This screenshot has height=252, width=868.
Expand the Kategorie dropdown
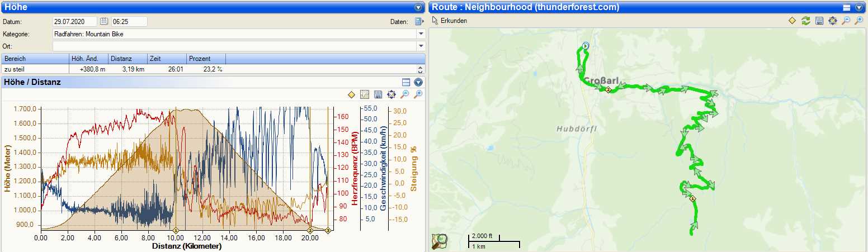pyautogui.click(x=421, y=34)
